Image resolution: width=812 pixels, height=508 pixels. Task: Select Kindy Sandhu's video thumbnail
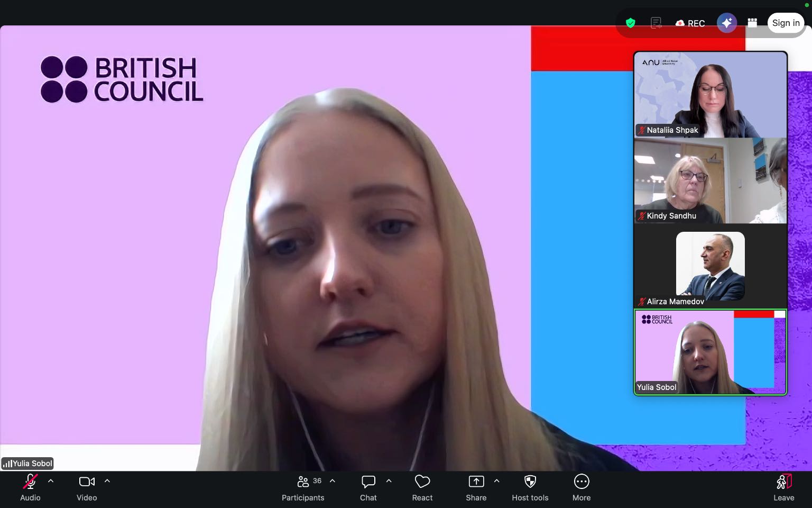coord(710,181)
